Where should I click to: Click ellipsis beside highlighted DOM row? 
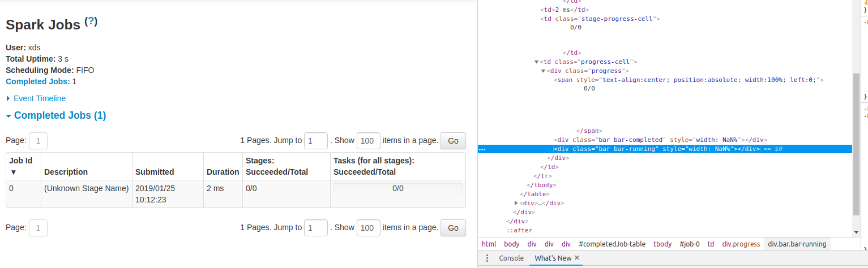tap(482, 149)
